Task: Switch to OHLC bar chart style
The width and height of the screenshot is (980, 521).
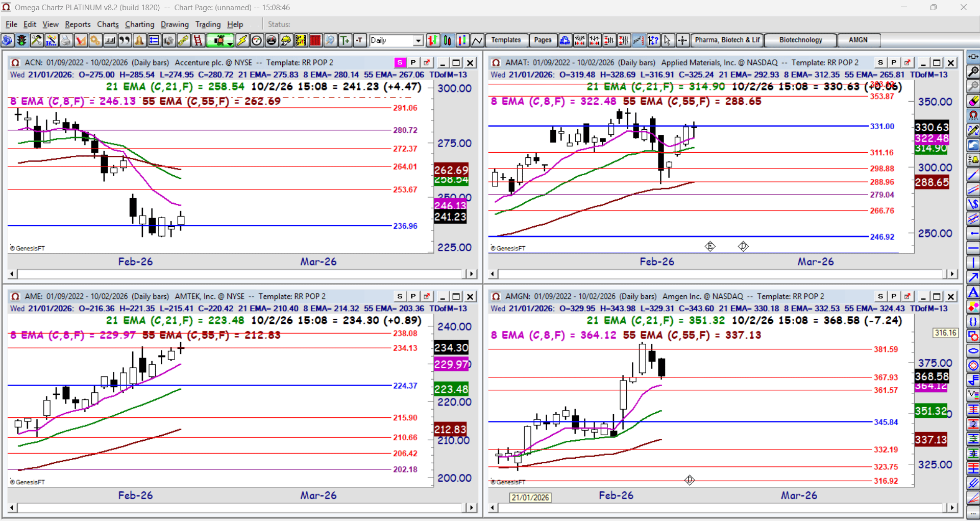Action: coord(433,40)
